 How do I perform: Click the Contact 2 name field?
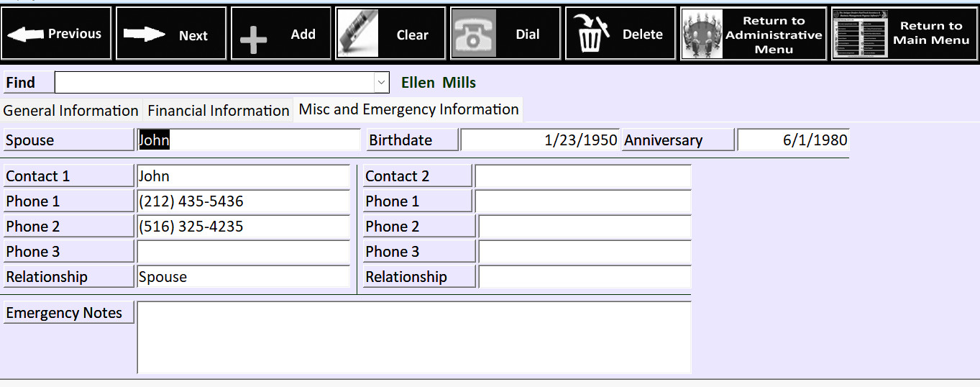(x=583, y=176)
